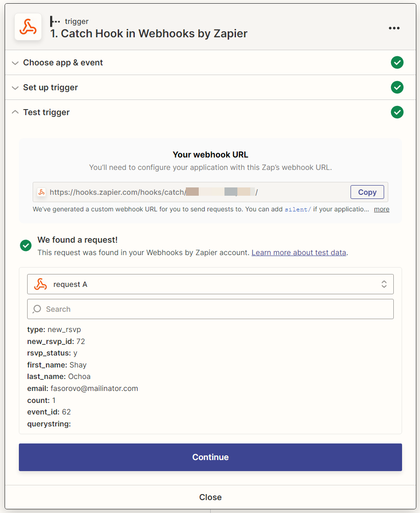Click the webhook icon inside the URL field
Viewport: 420px width, 513px height.
pos(41,192)
